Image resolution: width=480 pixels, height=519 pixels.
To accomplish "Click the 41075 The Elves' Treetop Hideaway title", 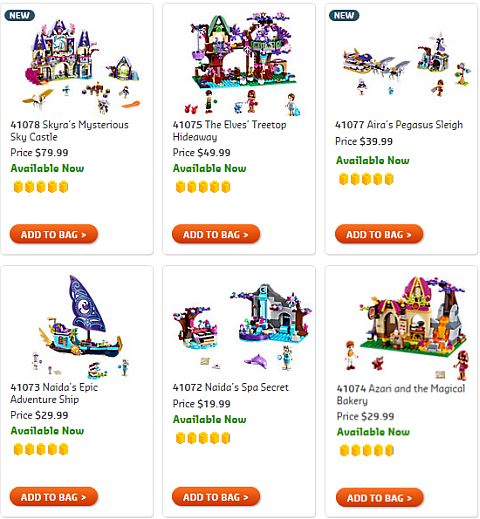I will (230, 131).
